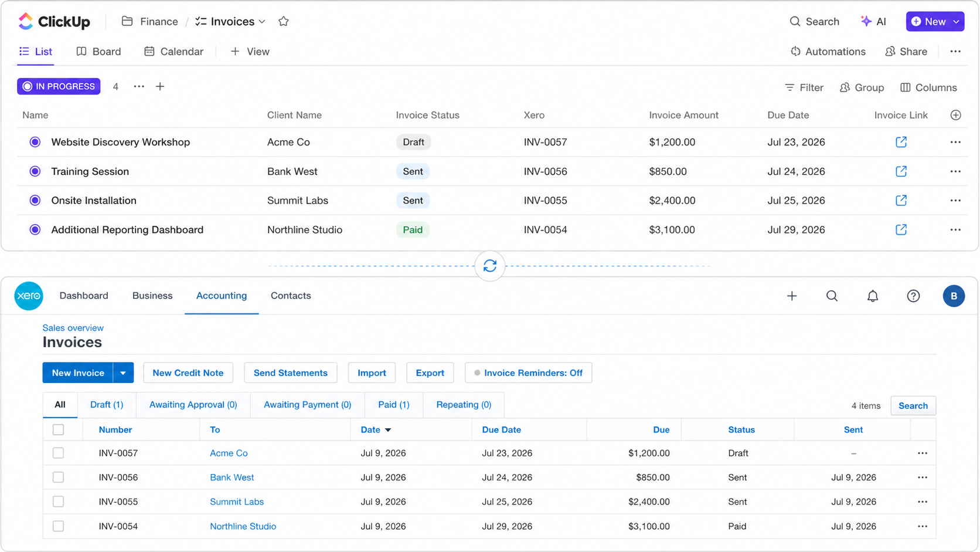
Task: Toggle status circle of Onsite Installation
Action: click(x=35, y=201)
